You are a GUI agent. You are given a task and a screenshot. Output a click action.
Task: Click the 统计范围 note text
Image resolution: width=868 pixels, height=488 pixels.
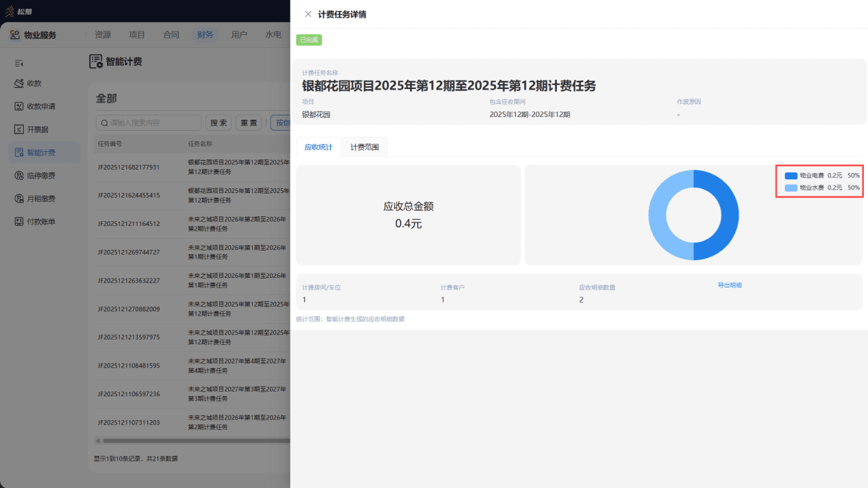click(x=350, y=319)
